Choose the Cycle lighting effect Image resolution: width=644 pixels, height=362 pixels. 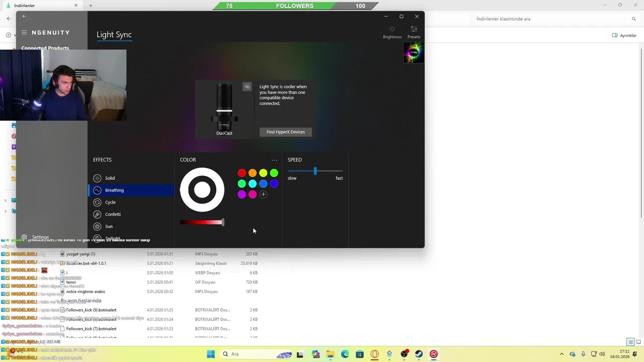pos(131,202)
